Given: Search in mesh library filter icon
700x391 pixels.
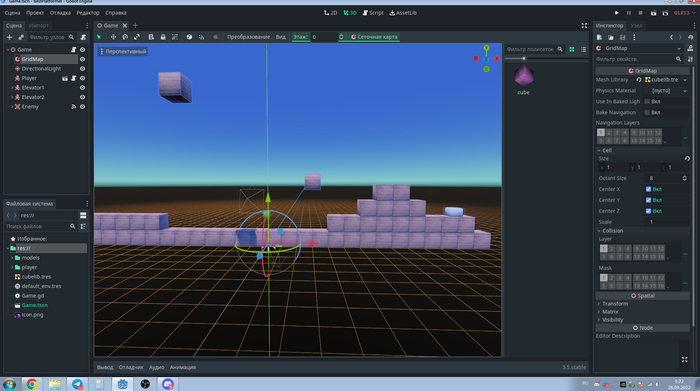Looking at the screenshot, I should (x=560, y=49).
